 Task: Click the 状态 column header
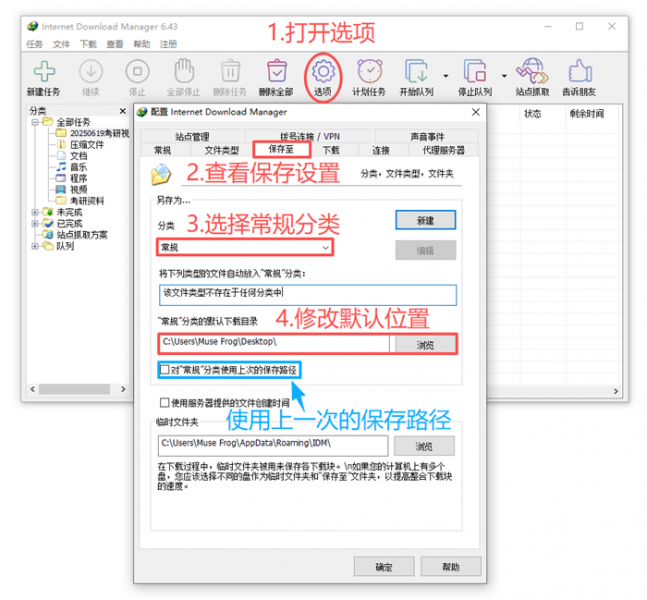(532, 113)
